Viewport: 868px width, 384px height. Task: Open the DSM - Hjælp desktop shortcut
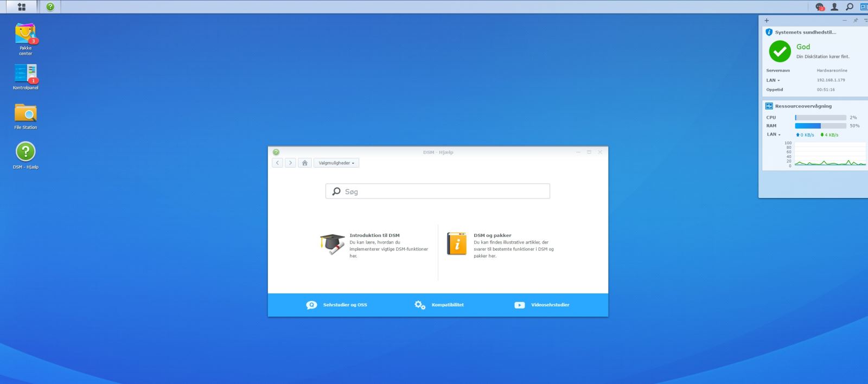click(x=25, y=155)
